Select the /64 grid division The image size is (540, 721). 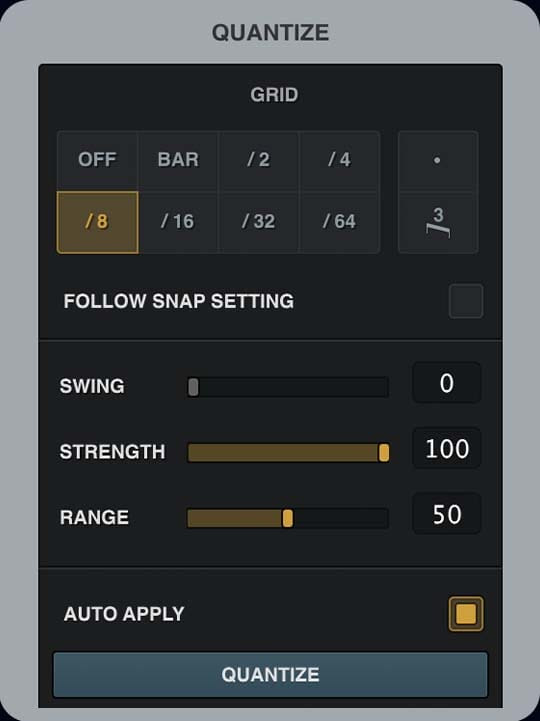(339, 222)
